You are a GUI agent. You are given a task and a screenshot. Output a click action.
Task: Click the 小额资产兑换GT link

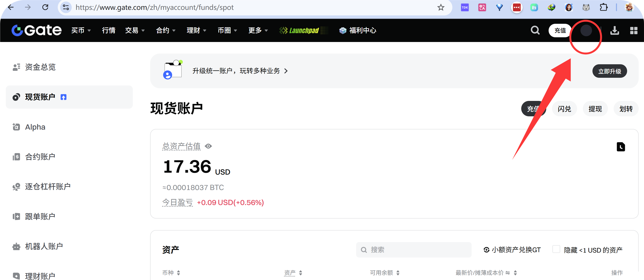512,249
